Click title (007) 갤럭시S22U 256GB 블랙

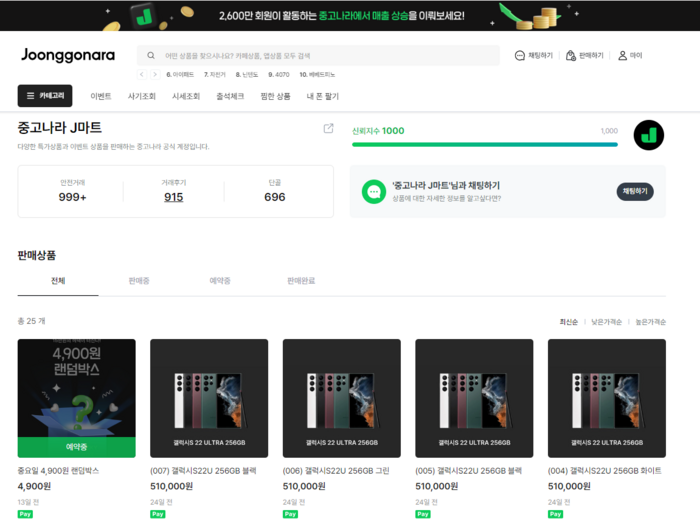click(203, 471)
